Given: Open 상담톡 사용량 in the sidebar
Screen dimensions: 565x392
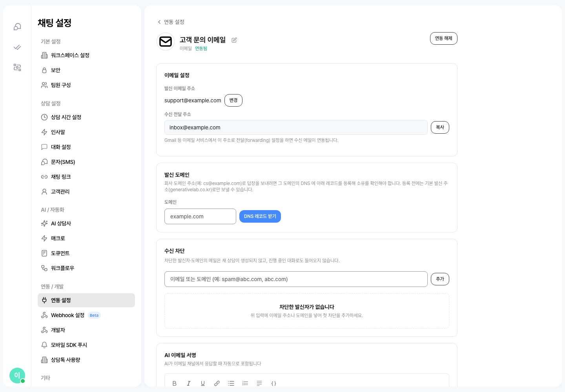Looking at the screenshot, I should coord(86,360).
